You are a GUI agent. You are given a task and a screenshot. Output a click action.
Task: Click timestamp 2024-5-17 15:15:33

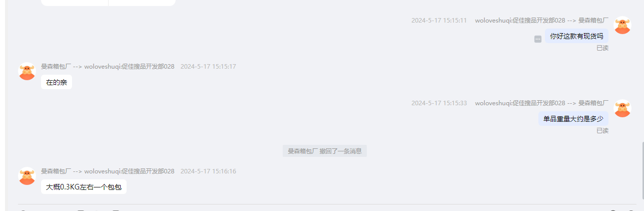(x=439, y=103)
